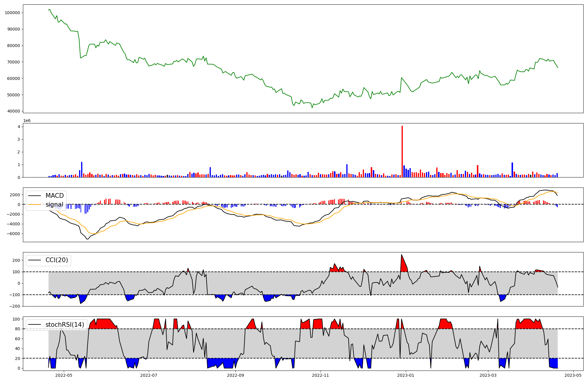Select the 2022-09 date tick label
The height and width of the screenshot is (382, 588).
tap(235, 375)
